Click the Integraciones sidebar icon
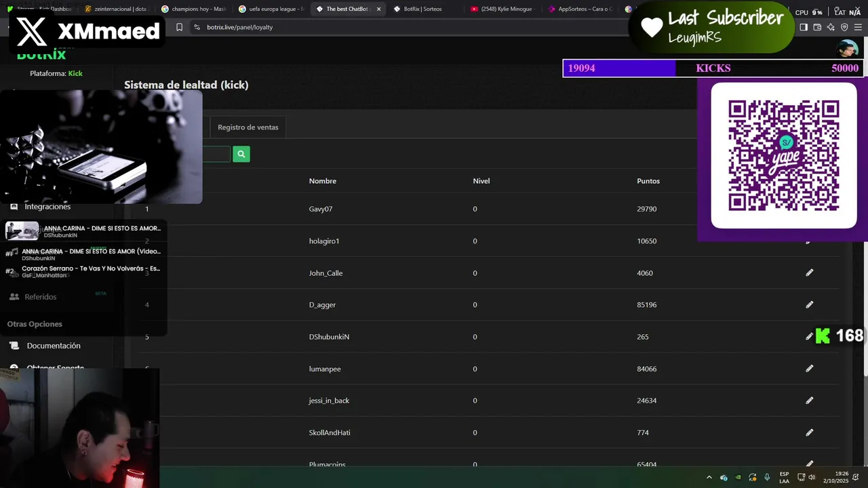Viewport: 868px width, 488px height. [x=14, y=207]
